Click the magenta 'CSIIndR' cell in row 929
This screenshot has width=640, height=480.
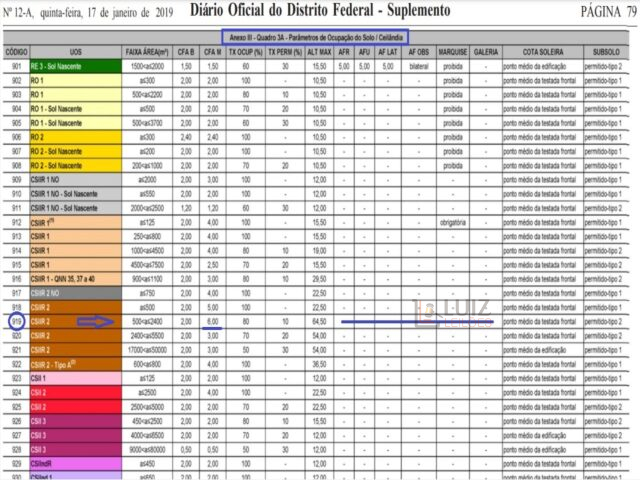tap(76, 464)
